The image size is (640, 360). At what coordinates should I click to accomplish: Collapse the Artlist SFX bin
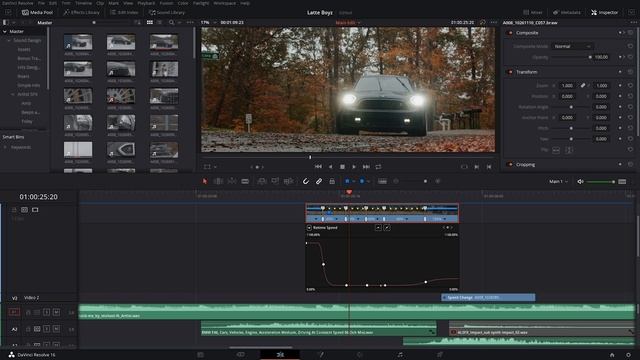pos(13,94)
